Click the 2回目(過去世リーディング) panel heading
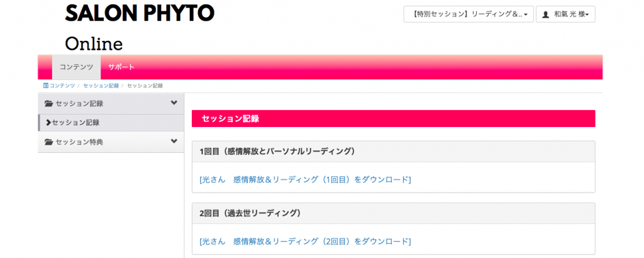 (394, 213)
